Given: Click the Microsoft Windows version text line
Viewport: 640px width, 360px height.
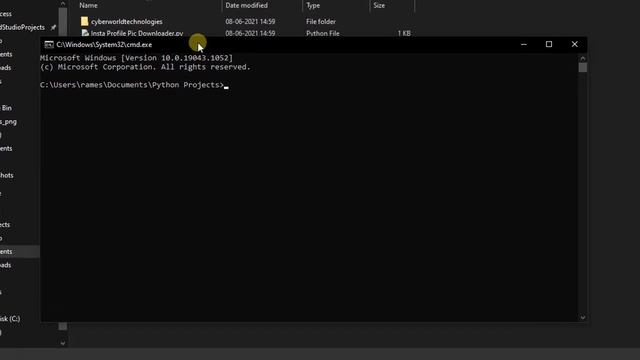Looking at the screenshot, I should tap(136, 58).
